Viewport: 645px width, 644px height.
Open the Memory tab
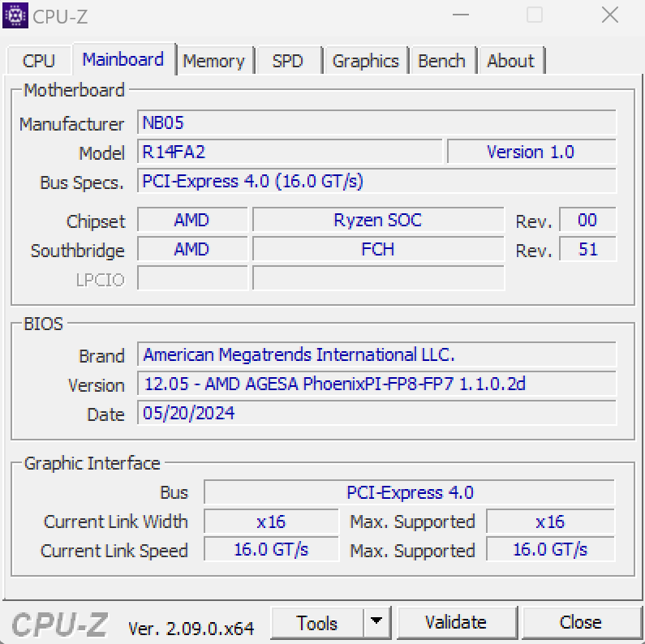(214, 61)
